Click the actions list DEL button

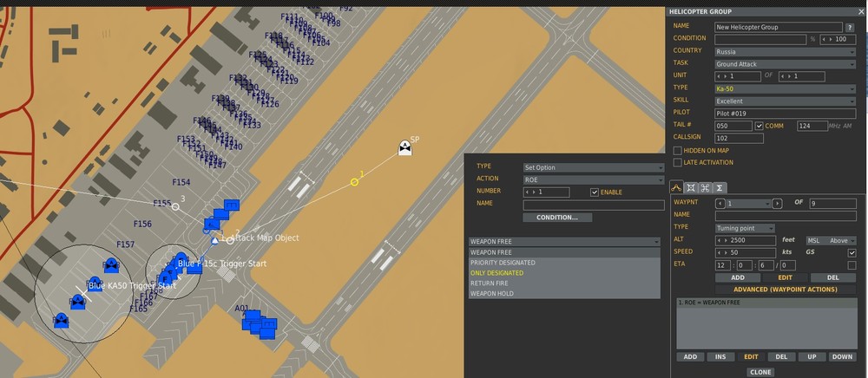[x=781, y=357]
